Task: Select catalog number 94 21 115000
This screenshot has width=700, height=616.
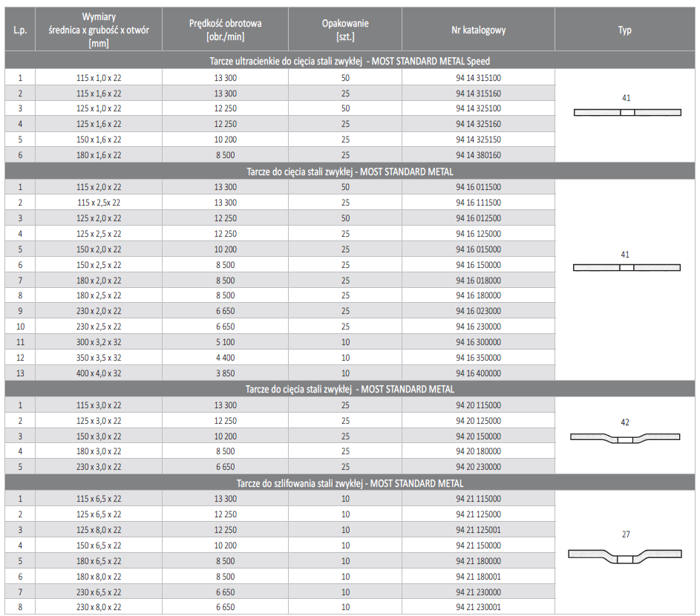Action: coord(478,499)
